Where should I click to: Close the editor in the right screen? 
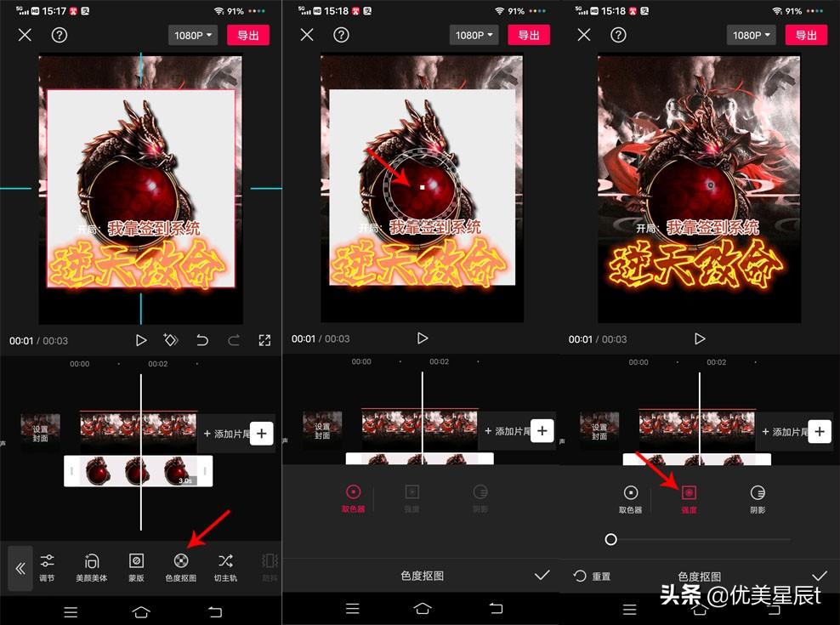(584, 35)
